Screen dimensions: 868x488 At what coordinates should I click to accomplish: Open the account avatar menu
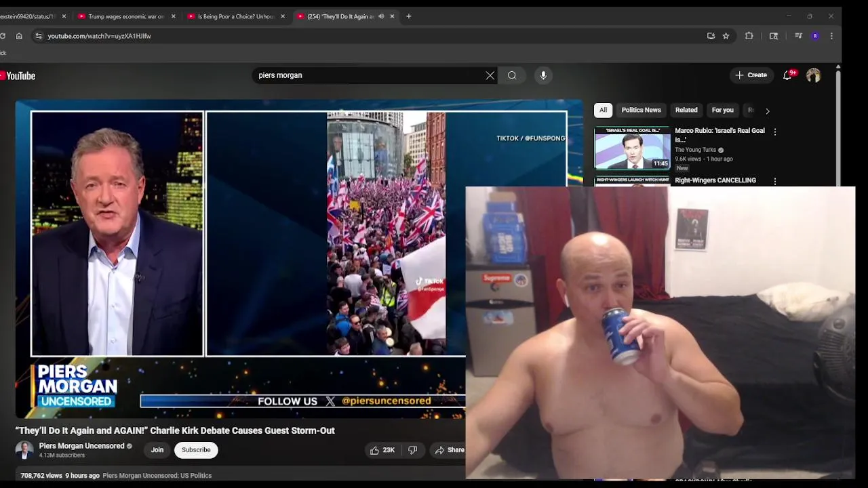[x=813, y=75]
